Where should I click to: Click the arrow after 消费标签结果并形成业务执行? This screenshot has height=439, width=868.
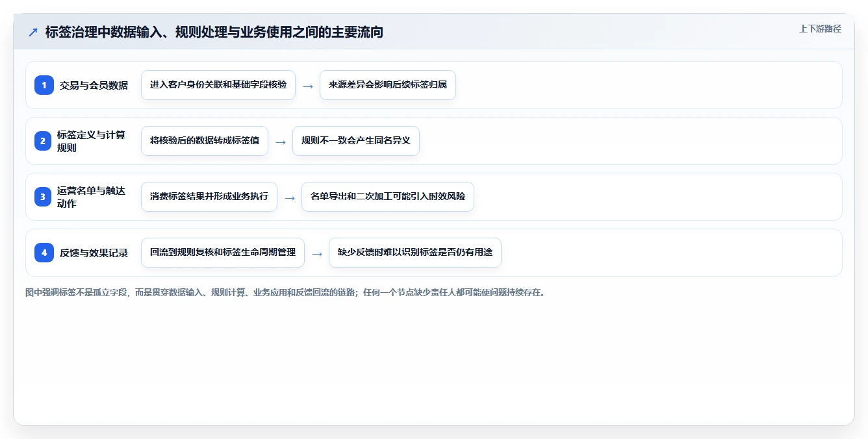coord(290,197)
